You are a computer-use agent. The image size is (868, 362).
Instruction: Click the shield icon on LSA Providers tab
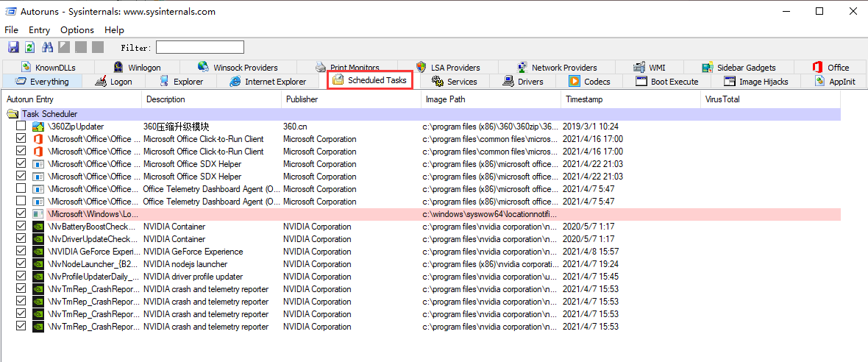click(421, 67)
